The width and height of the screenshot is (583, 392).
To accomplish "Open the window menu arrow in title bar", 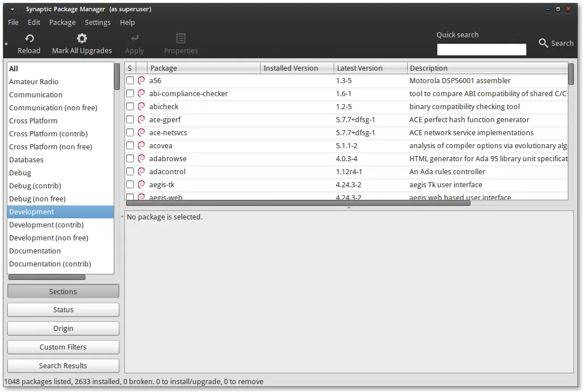I will coord(12,9).
